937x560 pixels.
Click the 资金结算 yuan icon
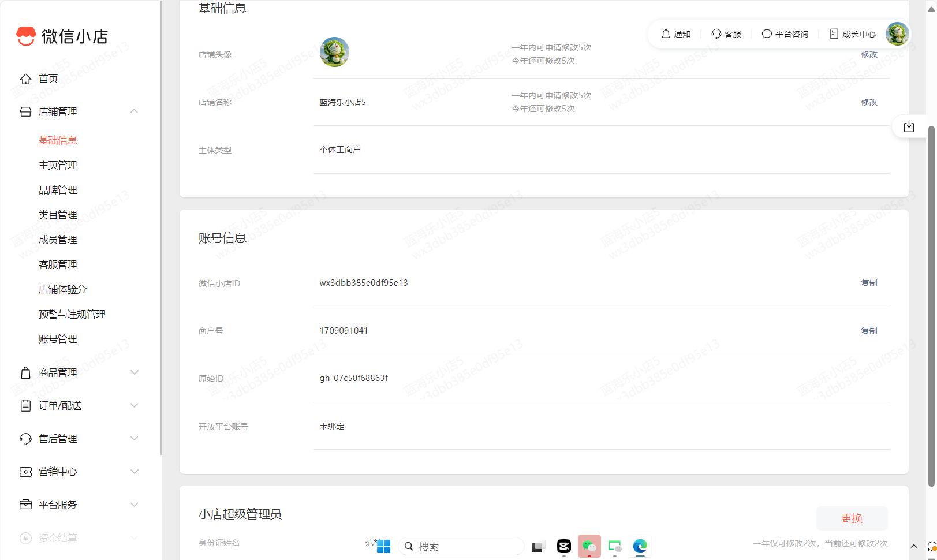click(x=25, y=538)
